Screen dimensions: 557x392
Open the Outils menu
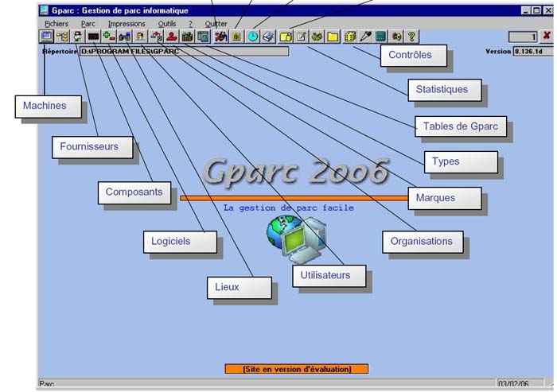tap(167, 24)
